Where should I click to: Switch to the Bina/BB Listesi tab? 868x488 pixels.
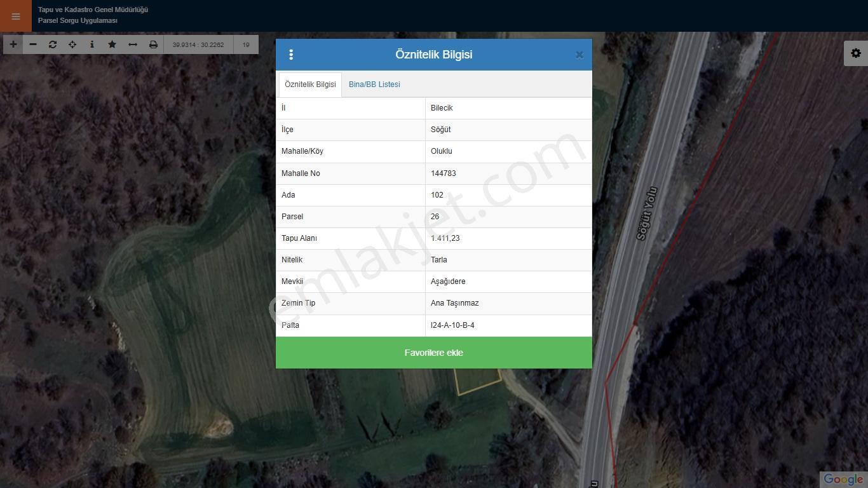[x=374, y=85]
